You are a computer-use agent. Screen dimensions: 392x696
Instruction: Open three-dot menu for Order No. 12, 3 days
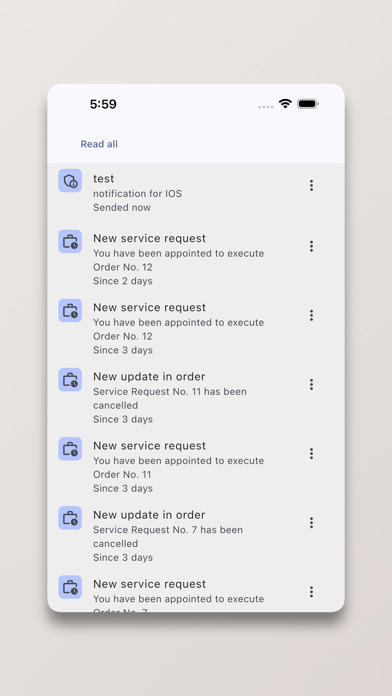311,315
